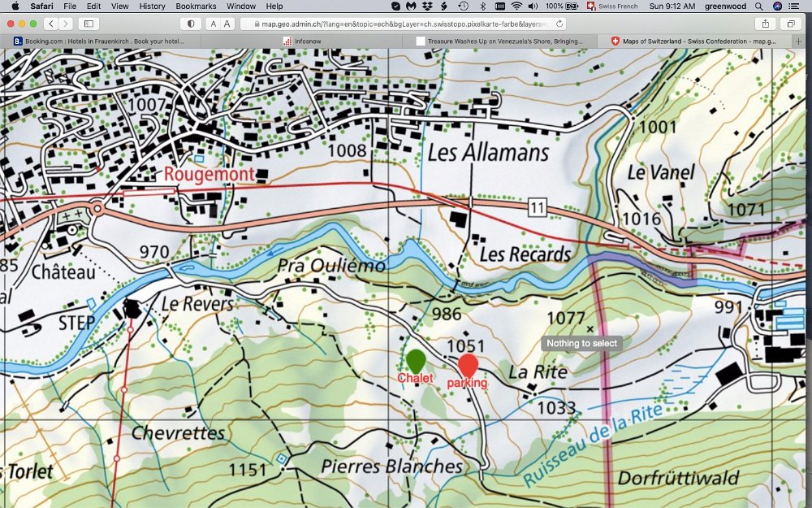Switch to the infosnow tab

click(x=304, y=41)
